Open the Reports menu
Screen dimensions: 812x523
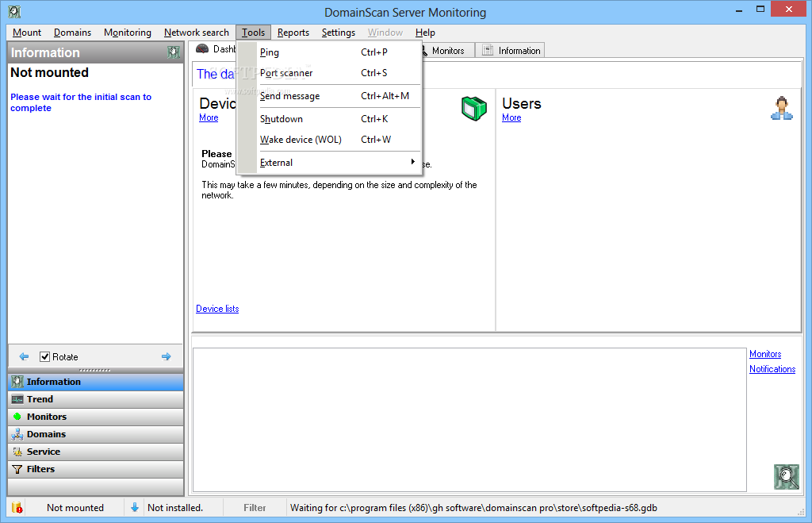pyautogui.click(x=293, y=32)
